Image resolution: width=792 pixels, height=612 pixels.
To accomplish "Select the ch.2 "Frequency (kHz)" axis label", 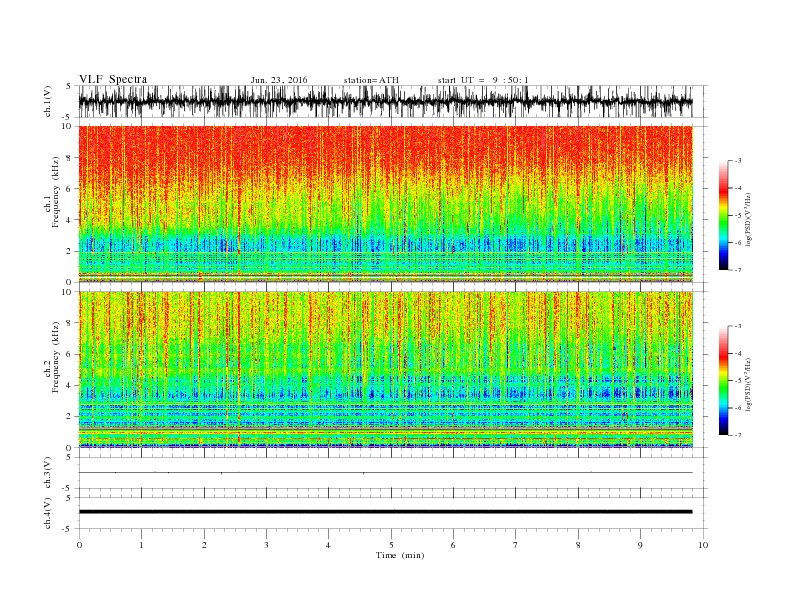I will (56, 356).
